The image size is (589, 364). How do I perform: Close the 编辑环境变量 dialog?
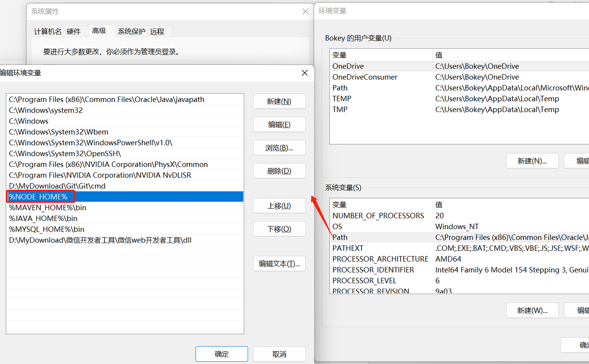point(304,73)
